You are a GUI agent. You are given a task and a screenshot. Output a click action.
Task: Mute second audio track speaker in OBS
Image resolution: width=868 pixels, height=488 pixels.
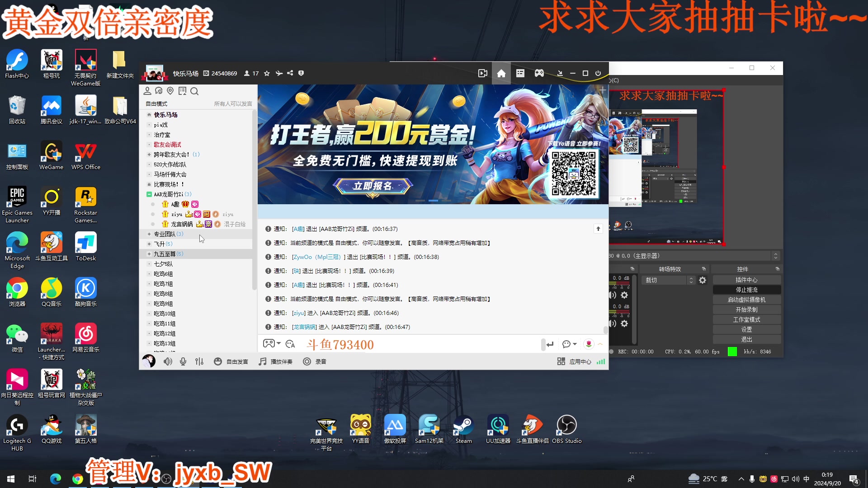point(613,324)
